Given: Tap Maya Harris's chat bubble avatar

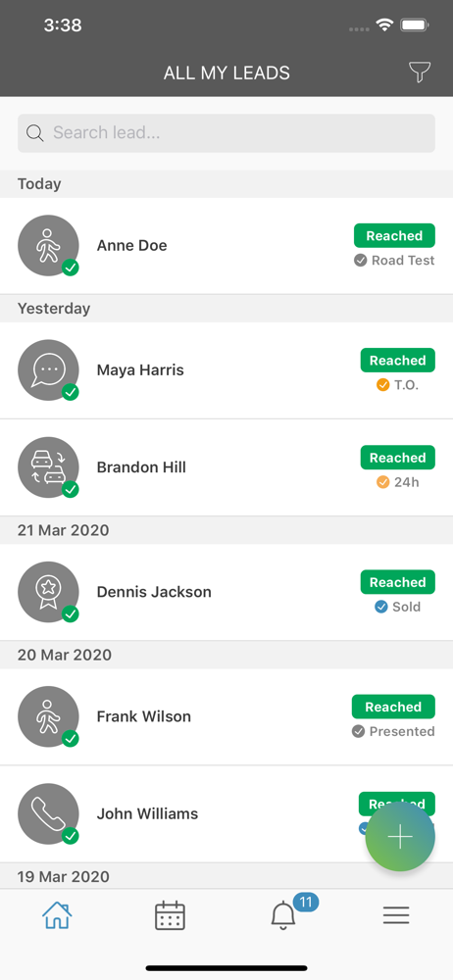Looking at the screenshot, I should point(48,370).
